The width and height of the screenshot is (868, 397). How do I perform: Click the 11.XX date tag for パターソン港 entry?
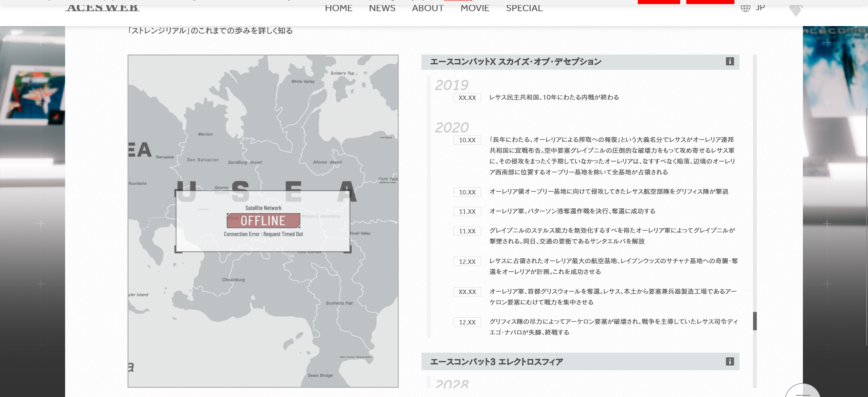click(x=467, y=211)
